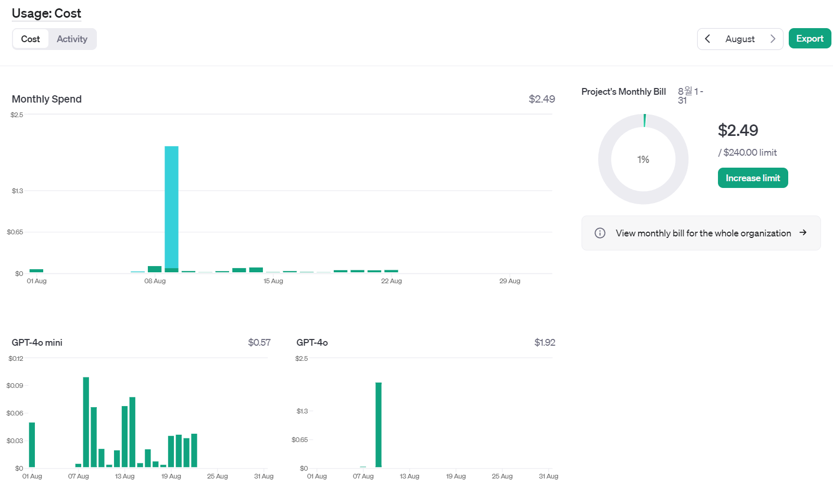The height and width of the screenshot is (504, 833).
Task: Click the 01 Aug bar in GPT-4o mini chart
Action: point(32,445)
